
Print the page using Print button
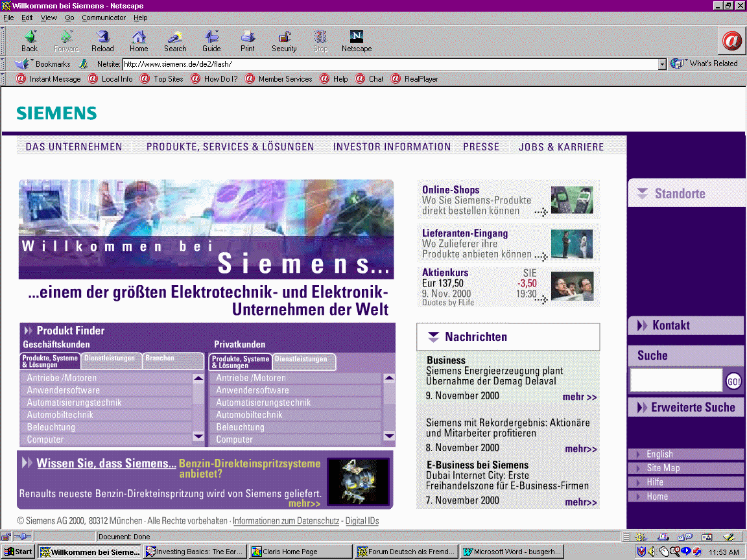tap(247, 41)
